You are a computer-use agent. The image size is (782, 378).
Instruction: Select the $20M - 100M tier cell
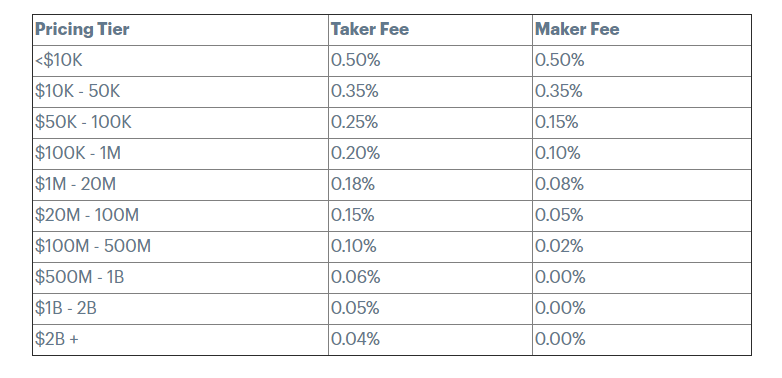pyautogui.click(x=181, y=215)
